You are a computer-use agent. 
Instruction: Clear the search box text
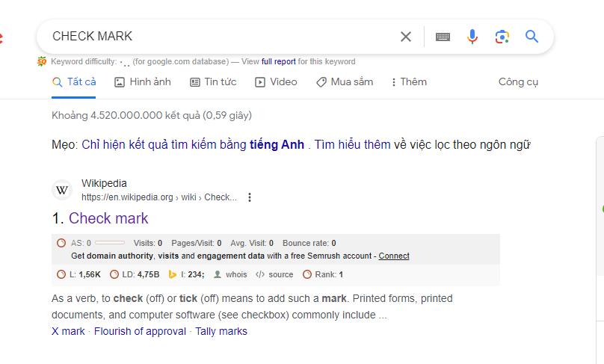tap(406, 37)
